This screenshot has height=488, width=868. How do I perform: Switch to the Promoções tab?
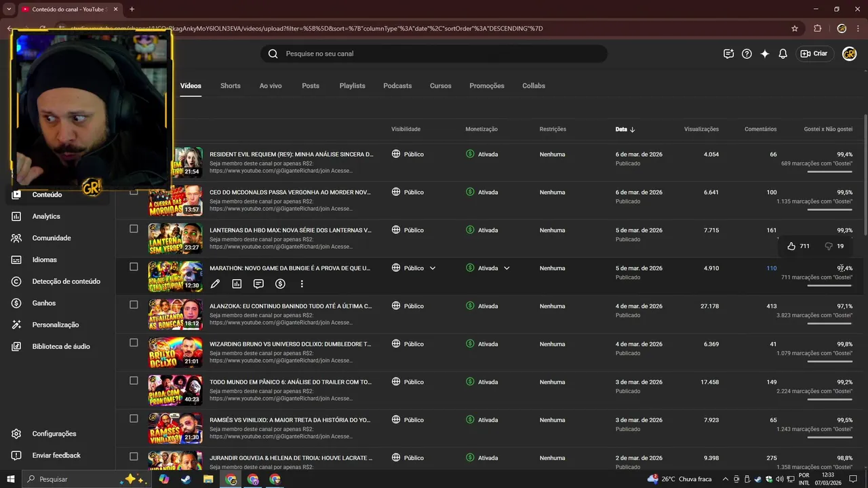tap(487, 86)
